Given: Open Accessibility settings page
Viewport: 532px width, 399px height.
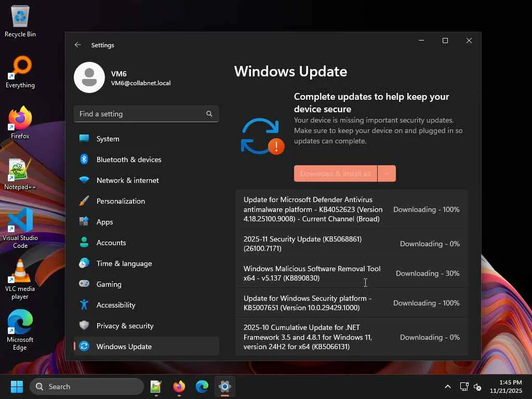Looking at the screenshot, I should tap(146, 304).
